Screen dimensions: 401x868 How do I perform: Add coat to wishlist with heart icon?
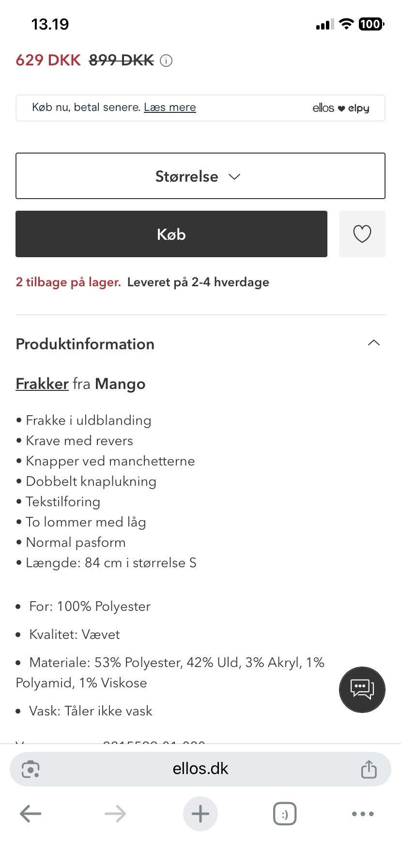point(362,234)
